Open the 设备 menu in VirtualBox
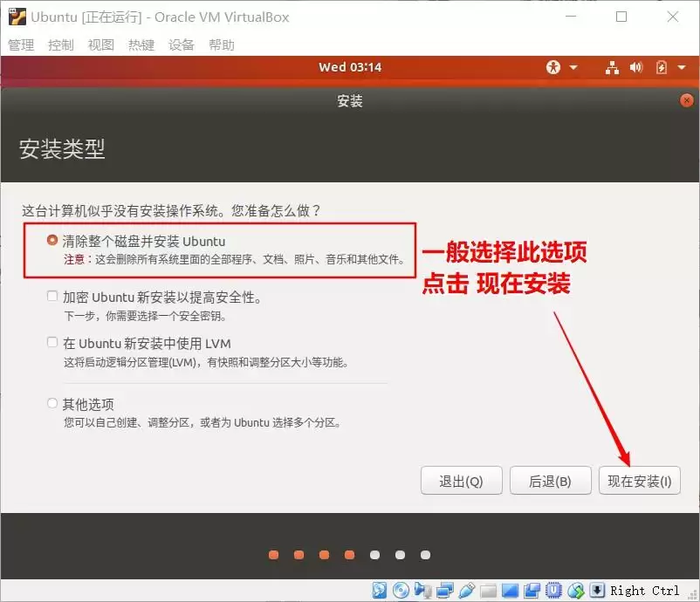The image size is (700, 602). (182, 44)
